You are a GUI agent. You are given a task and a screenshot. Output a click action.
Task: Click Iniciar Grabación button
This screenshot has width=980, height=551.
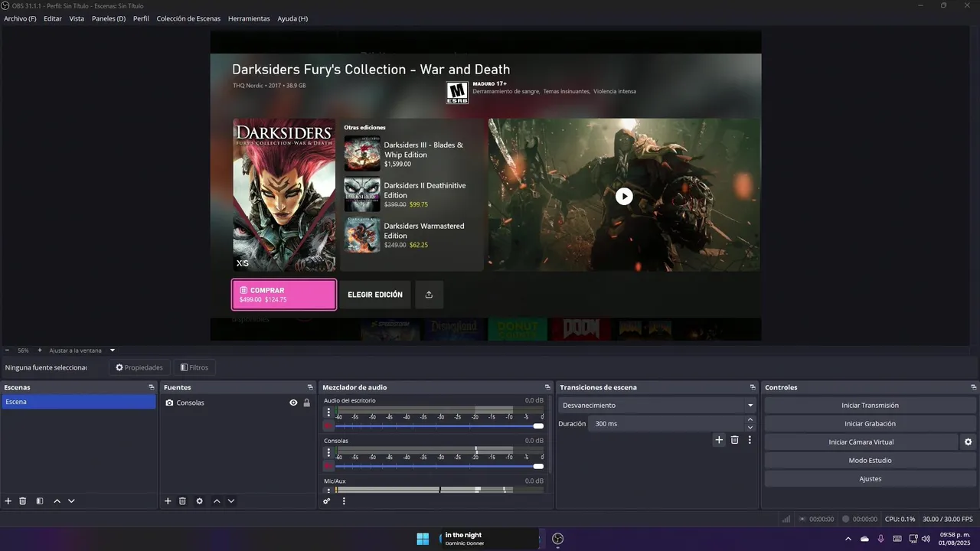click(x=870, y=423)
